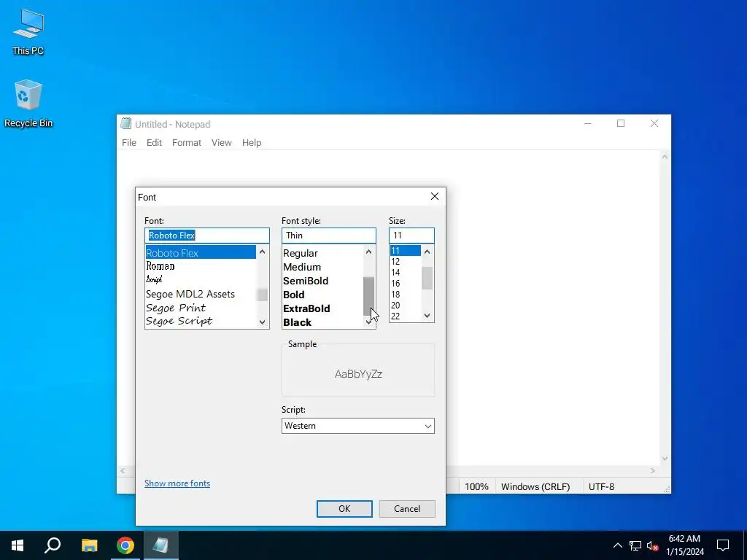Choose Bold font style
Image resolution: width=747 pixels, height=560 pixels.
click(322, 295)
